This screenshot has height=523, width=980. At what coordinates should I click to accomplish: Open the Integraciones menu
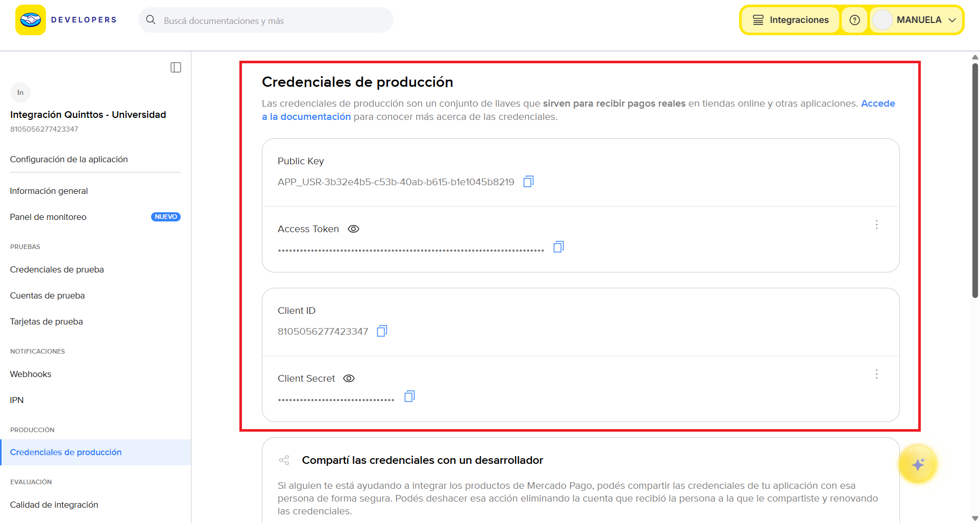[790, 20]
